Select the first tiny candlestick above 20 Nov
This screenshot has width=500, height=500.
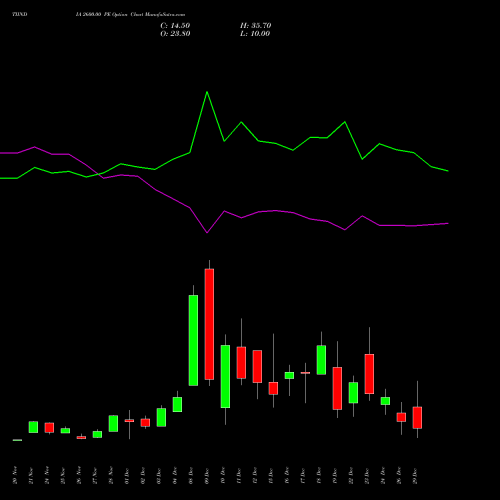[17, 440]
